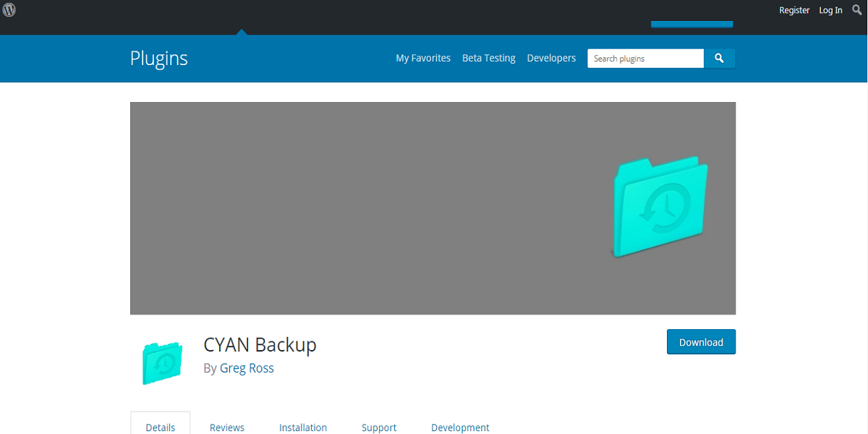Click the CYAN Backup title text

260,344
